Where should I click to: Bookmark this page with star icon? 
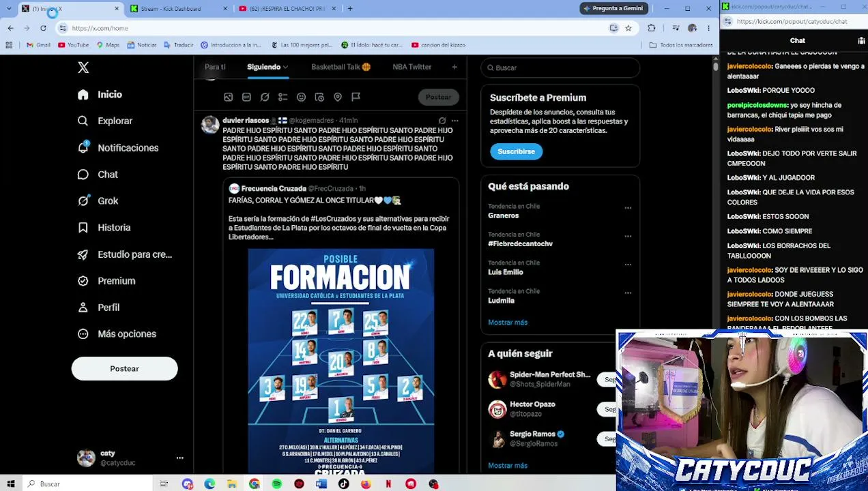tap(628, 28)
